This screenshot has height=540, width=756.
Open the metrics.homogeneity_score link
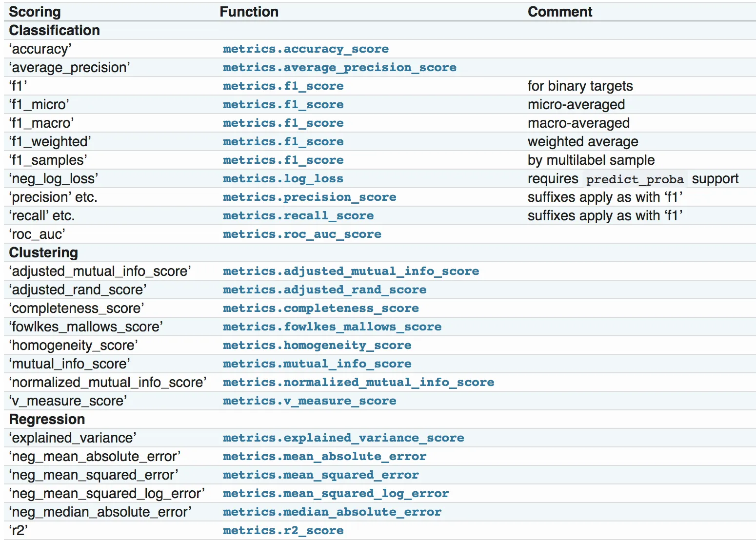pos(317,346)
